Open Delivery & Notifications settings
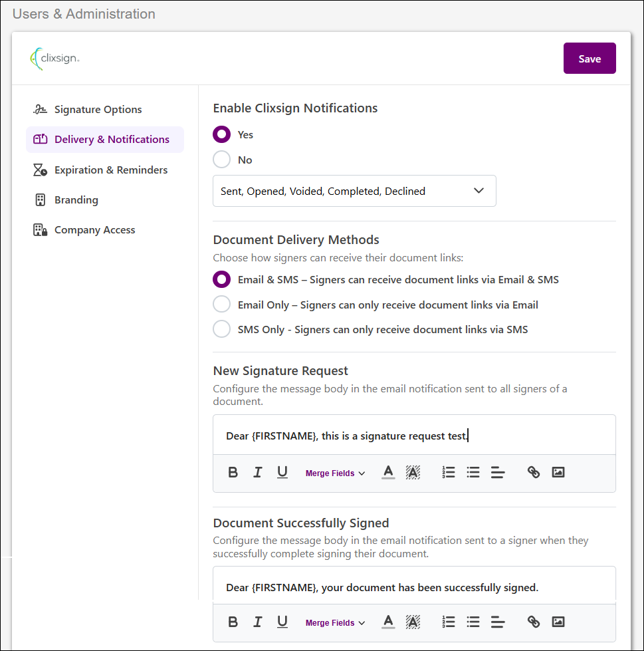Screen dimensions: 644x651 tap(105, 140)
